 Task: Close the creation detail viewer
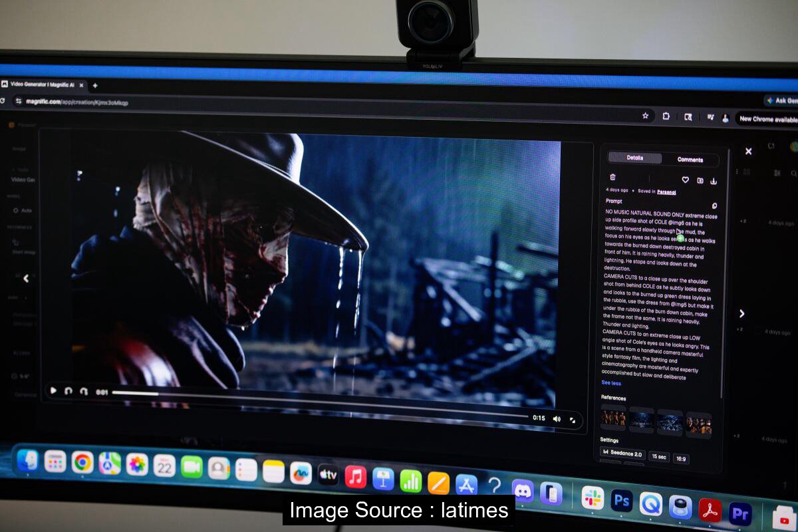click(748, 152)
